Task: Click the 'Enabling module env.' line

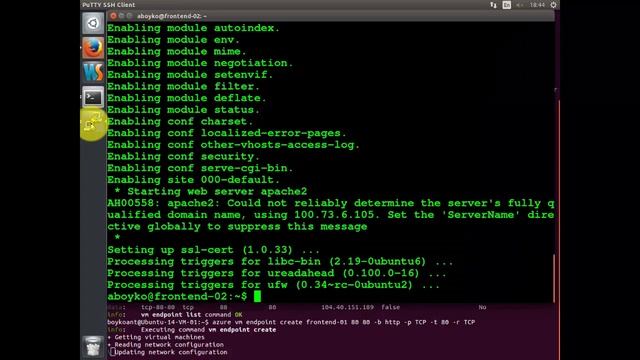Action: tap(173, 40)
